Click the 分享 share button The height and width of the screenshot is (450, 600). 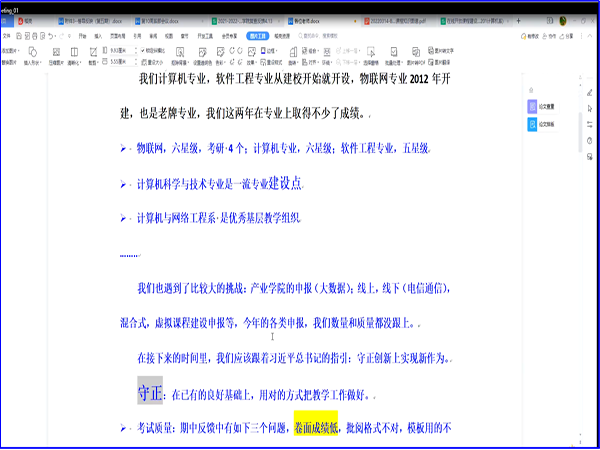coord(566,36)
